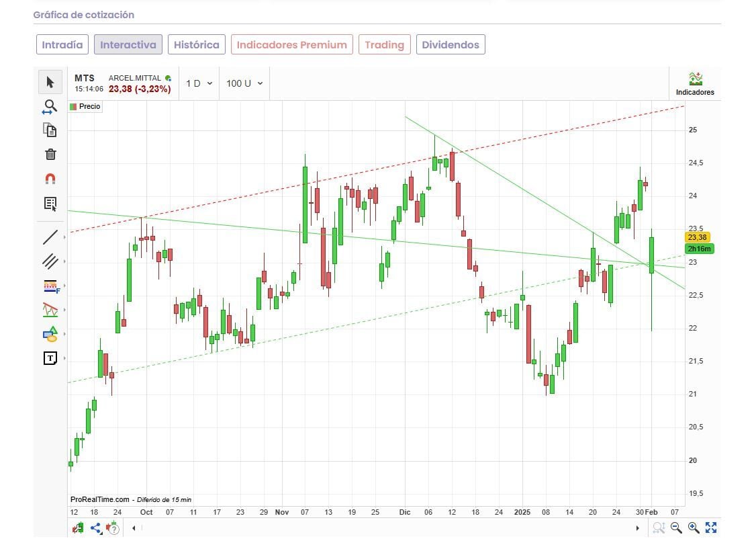Viewport: 756px width, 547px height.
Task: Expand the Fibonacci tool submenu arrow
Action: point(64,286)
